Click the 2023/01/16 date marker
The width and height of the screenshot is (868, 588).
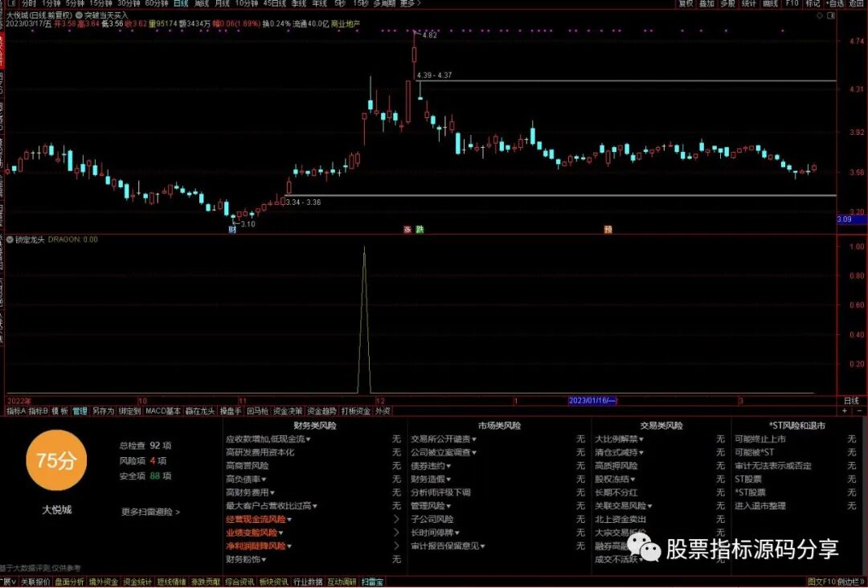[592, 401]
